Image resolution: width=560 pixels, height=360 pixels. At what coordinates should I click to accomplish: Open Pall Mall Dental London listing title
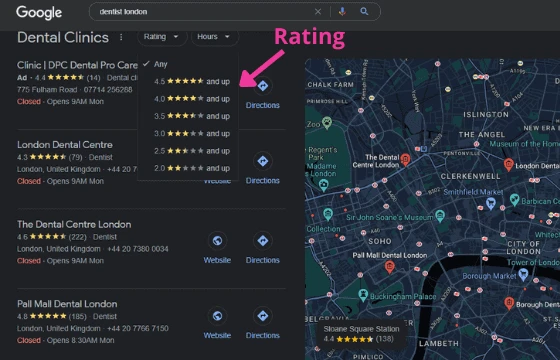coord(67,304)
